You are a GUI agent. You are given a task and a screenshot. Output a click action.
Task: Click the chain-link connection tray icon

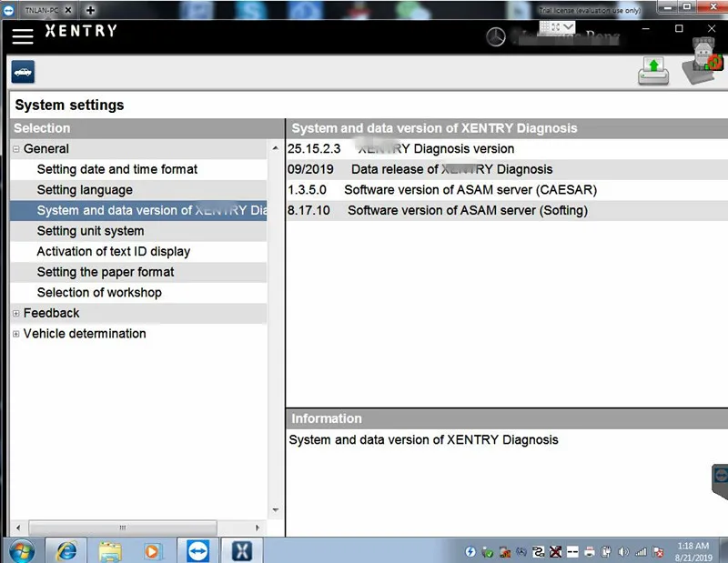tap(539, 551)
